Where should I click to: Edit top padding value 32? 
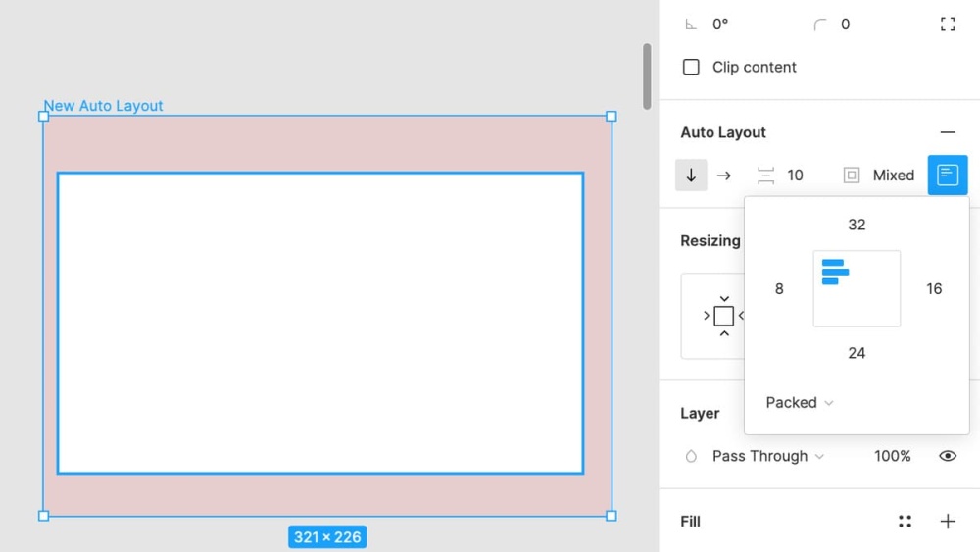(x=857, y=225)
